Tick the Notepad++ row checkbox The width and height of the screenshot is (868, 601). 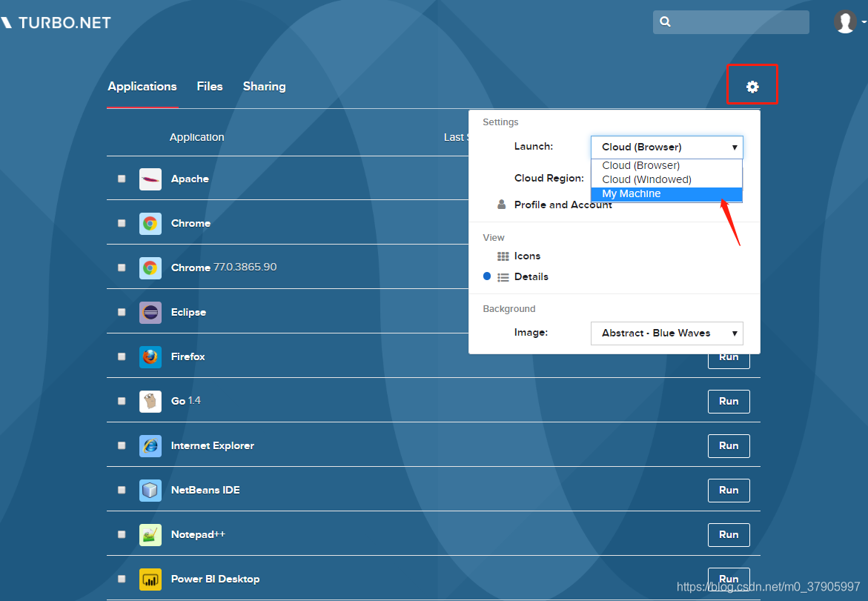tap(122, 534)
